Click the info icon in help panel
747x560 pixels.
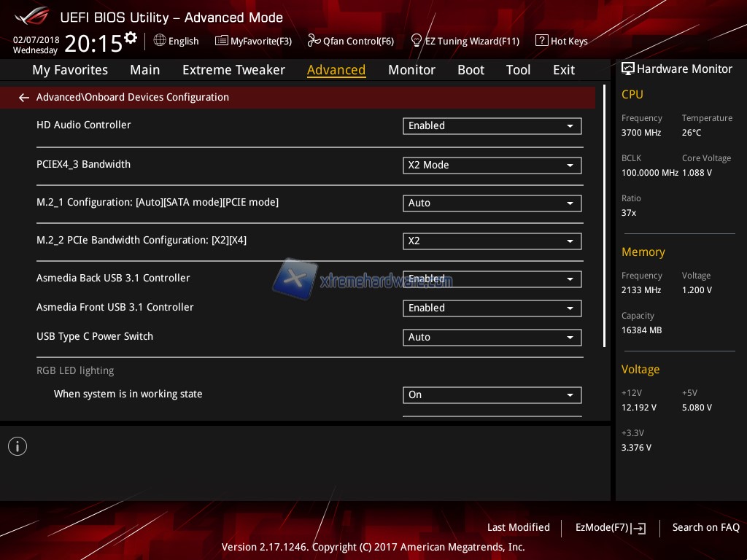pos(18,446)
